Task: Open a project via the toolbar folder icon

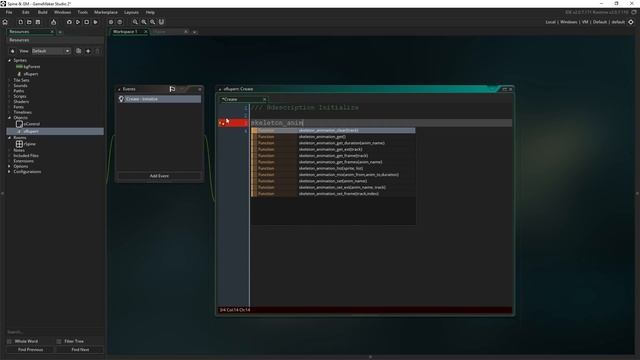Action: [29, 22]
